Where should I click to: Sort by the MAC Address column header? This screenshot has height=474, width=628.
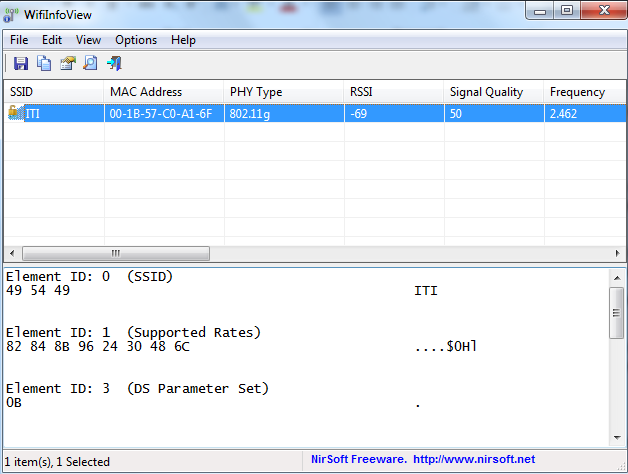(x=164, y=92)
